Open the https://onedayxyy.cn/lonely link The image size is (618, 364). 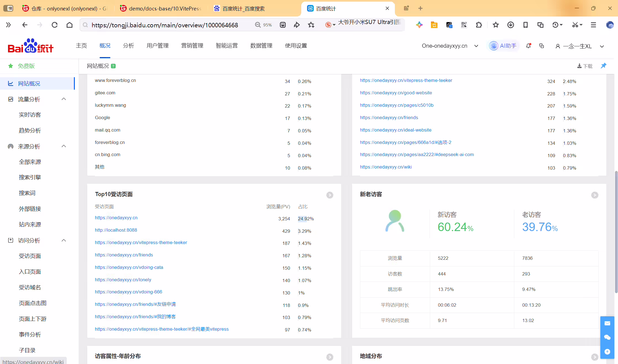coord(123,280)
